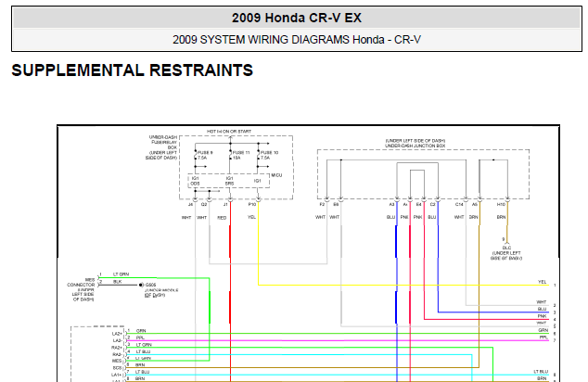This screenshot has height=382, width=588.
Task: Click the 'J4' connector pin label
Action: [190, 204]
